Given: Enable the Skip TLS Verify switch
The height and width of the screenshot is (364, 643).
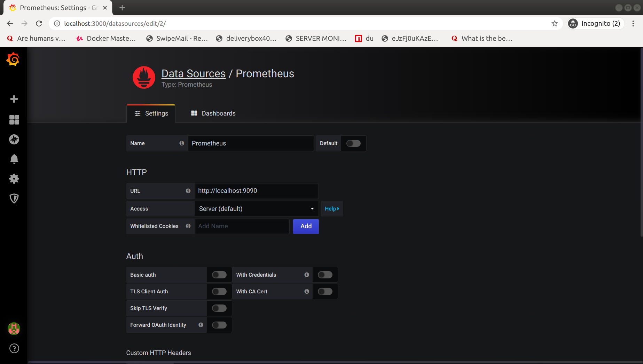Looking at the screenshot, I should (x=219, y=308).
